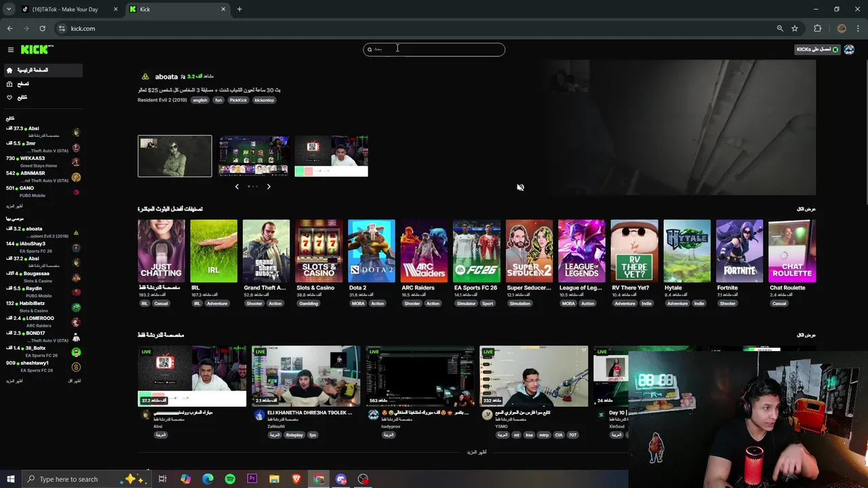Open 3mr channel in the sidebar
The width and height of the screenshot is (868, 488).
[x=42, y=147]
